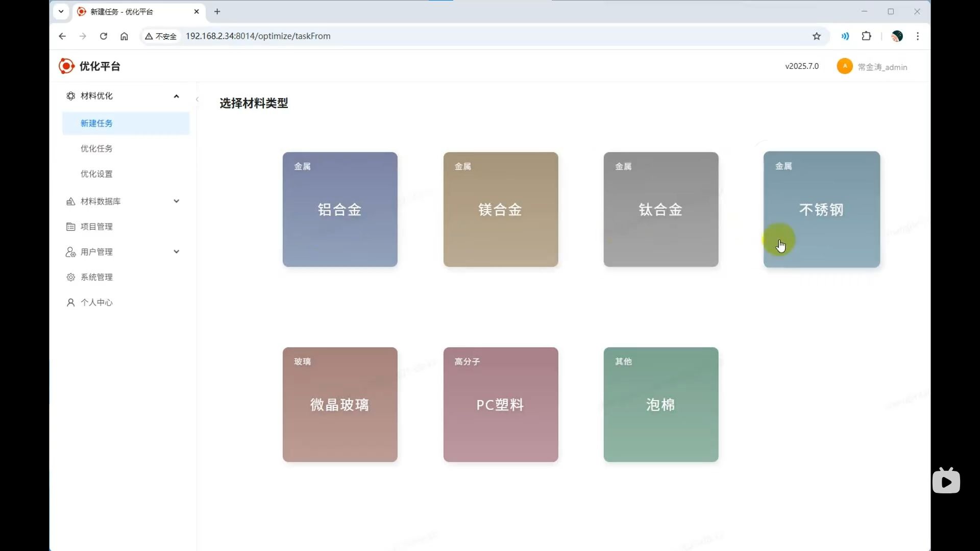Open 优化设置 in the sidebar
Screen dimensions: 980x551
click(x=96, y=174)
